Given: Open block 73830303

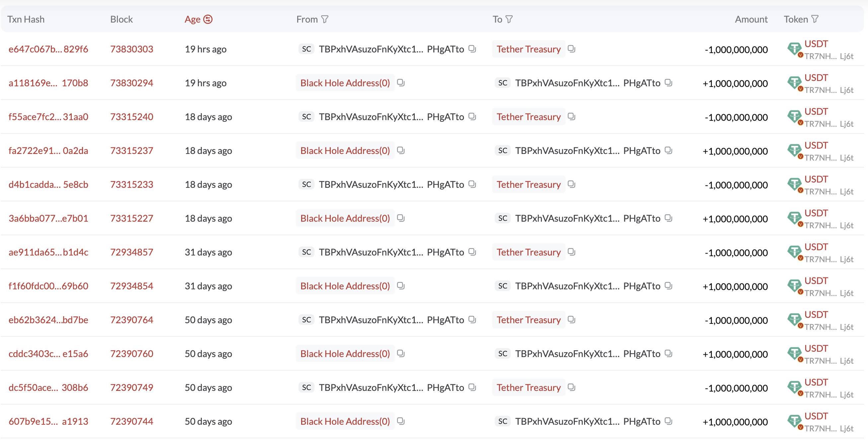Looking at the screenshot, I should [132, 49].
